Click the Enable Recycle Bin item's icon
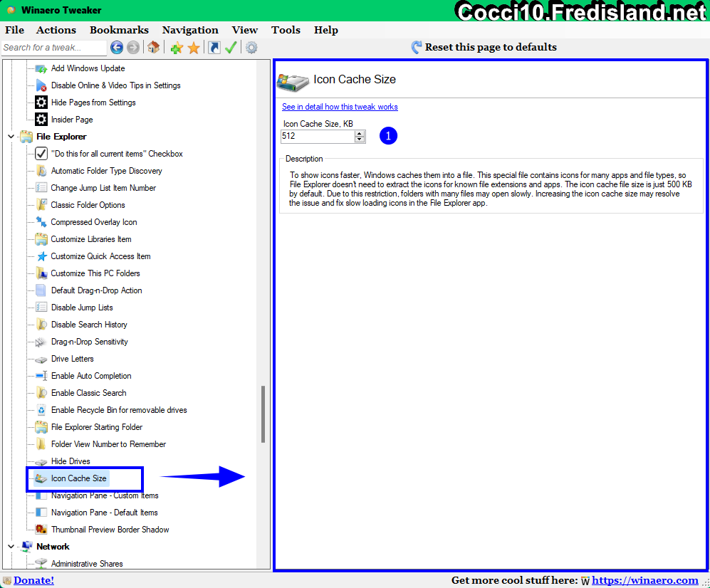This screenshot has height=588, width=710. click(41, 410)
